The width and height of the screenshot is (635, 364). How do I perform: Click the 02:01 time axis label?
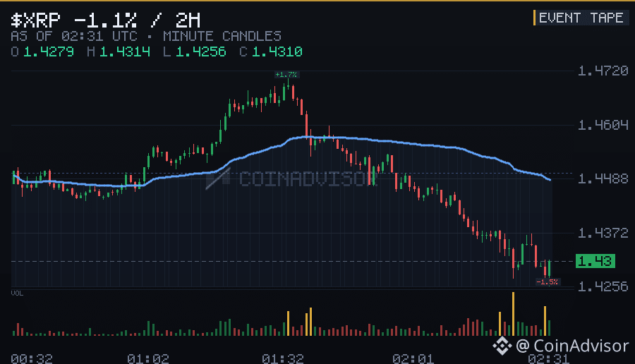coord(413,359)
